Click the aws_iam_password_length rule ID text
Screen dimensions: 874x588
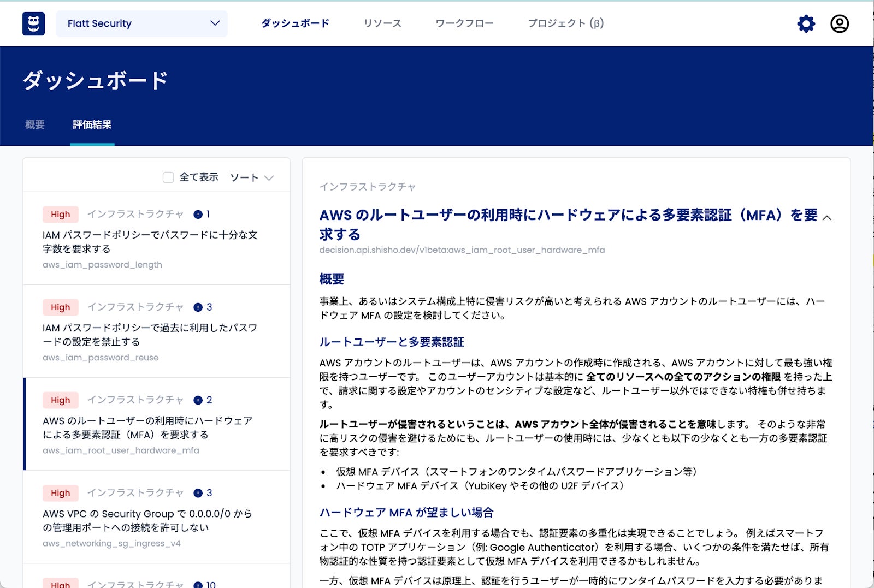pyautogui.click(x=102, y=265)
